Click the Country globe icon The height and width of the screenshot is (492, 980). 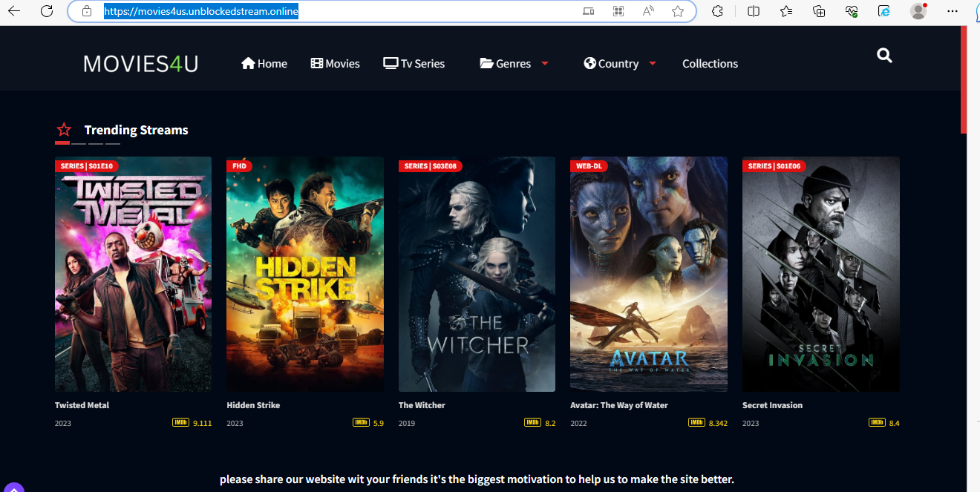point(589,63)
